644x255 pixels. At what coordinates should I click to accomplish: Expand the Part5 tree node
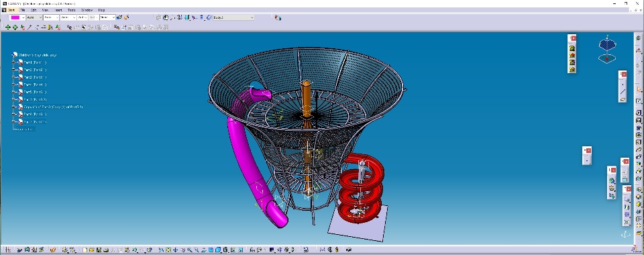tap(13, 92)
